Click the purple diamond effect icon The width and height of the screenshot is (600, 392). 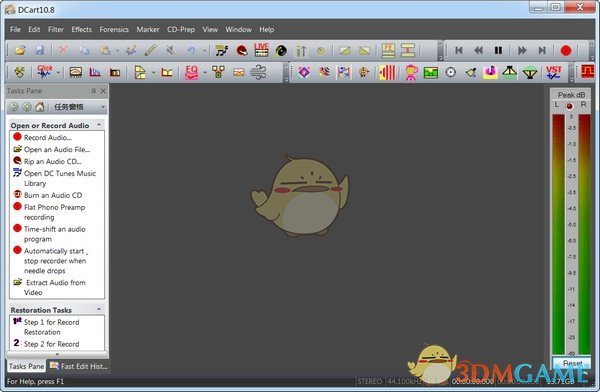(x=304, y=72)
